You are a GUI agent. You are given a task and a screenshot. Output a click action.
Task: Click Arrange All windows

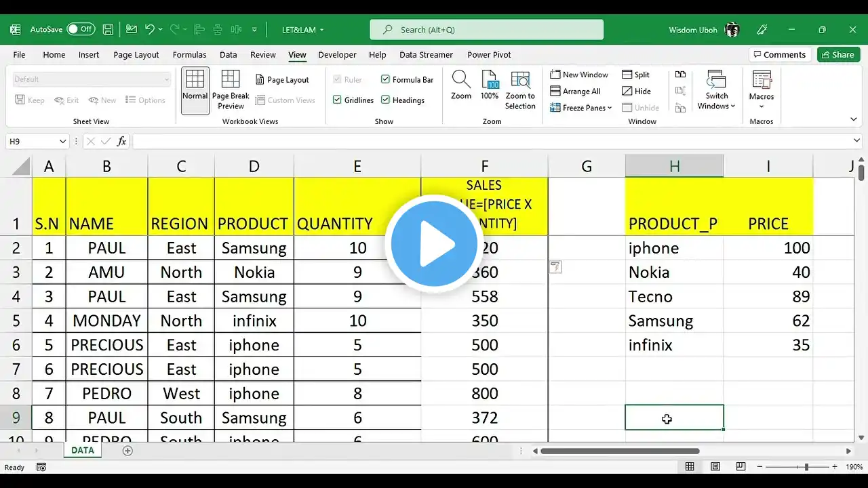[x=575, y=91]
